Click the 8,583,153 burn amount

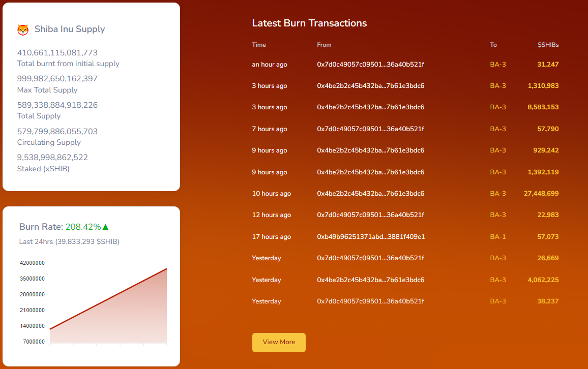pos(543,107)
